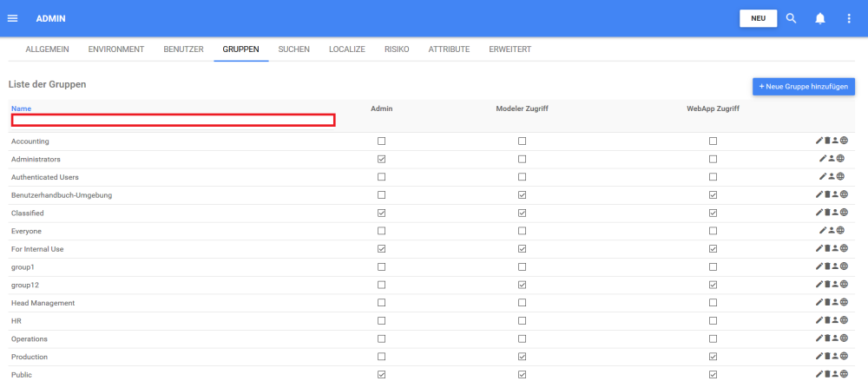Delete the Operations group via trash icon
The height and width of the screenshot is (381, 868).
coord(827,338)
